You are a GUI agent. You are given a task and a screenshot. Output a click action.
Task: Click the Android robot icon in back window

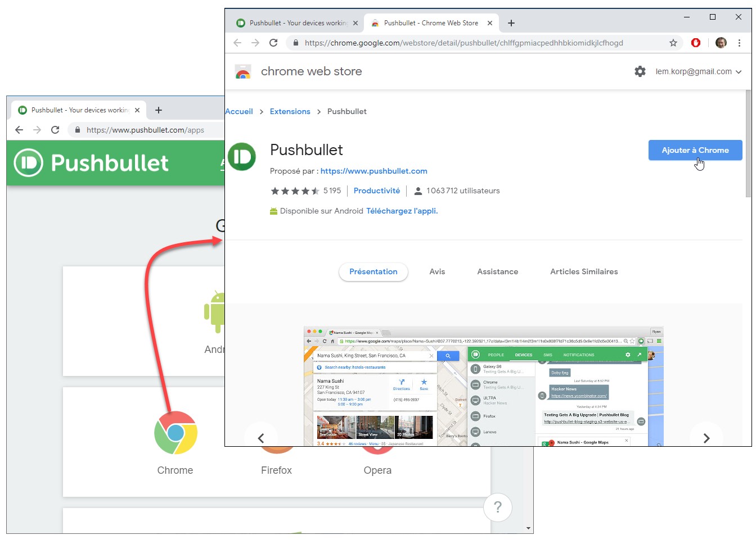(x=214, y=312)
